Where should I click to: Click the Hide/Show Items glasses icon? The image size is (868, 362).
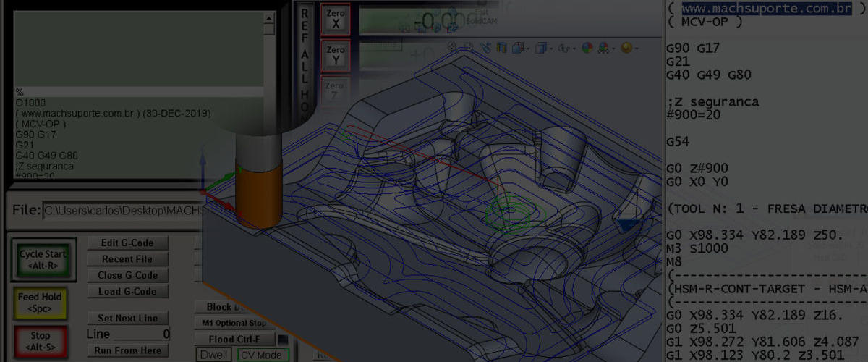click(563, 49)
